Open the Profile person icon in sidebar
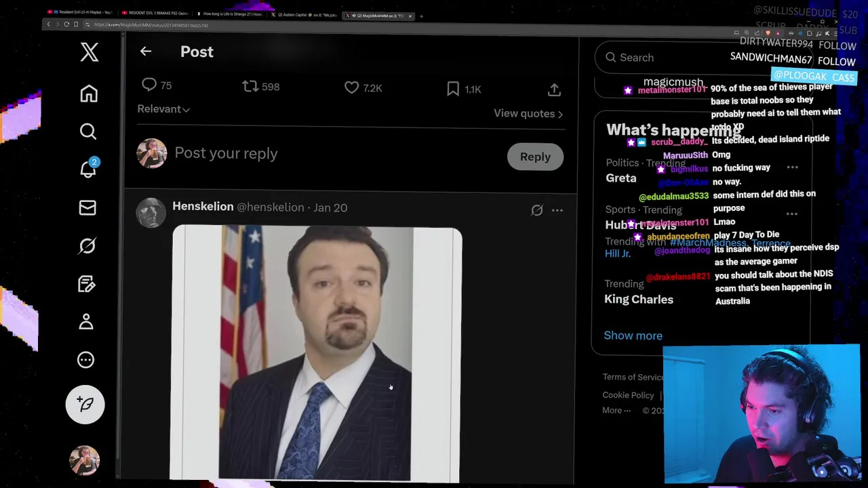Viewport: 868px width, 488px height. 86,321
